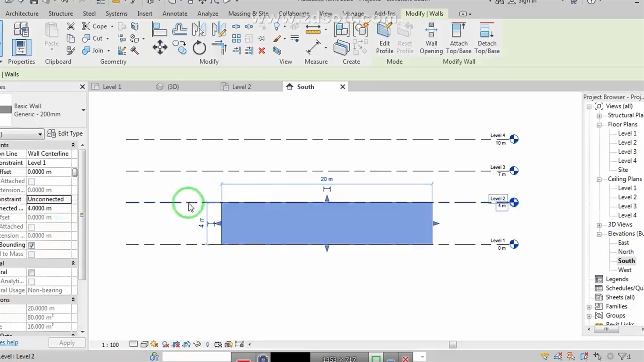The height and width of the screenshot is (362, 644).
Task: Click the Detach Top/Base tool
Action: click(x=487, y=39)
